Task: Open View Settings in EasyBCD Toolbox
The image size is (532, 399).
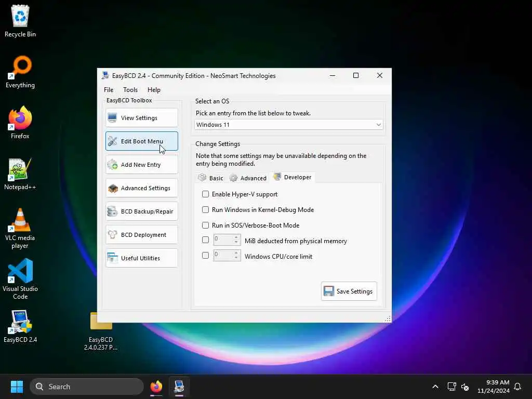Action: pyautogui.click(x=141, y=118)
